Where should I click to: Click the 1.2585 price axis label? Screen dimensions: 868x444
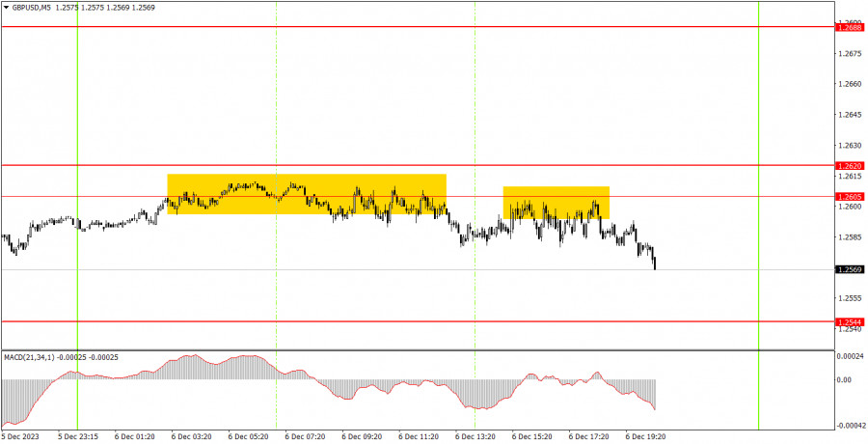[851, 237]
